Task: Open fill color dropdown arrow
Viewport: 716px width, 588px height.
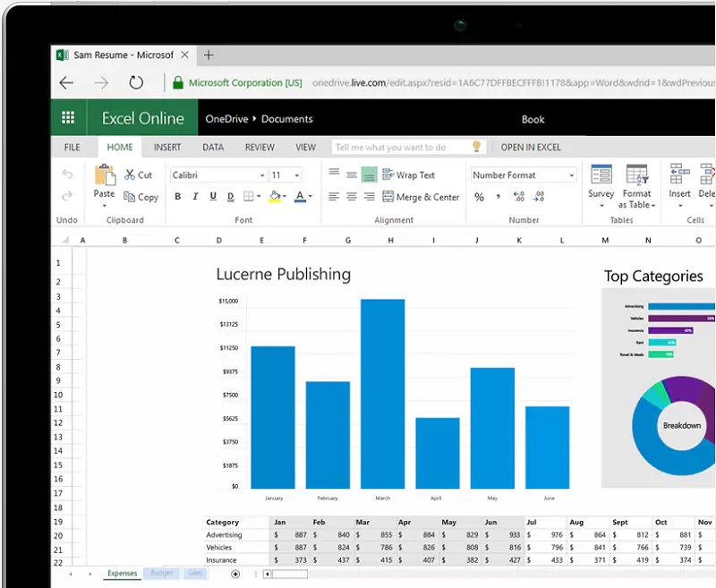Action: [285, 196]
